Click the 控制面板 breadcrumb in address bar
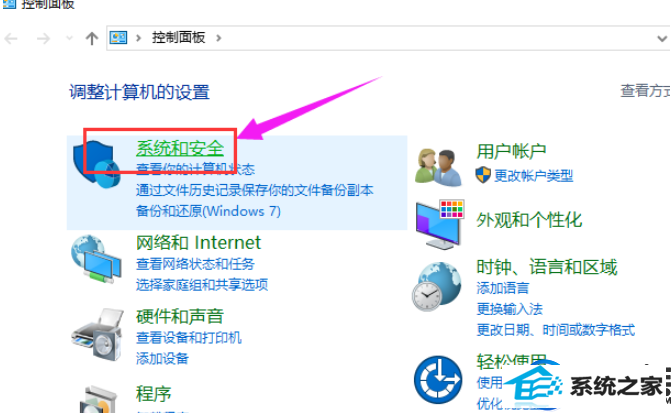 178,38
